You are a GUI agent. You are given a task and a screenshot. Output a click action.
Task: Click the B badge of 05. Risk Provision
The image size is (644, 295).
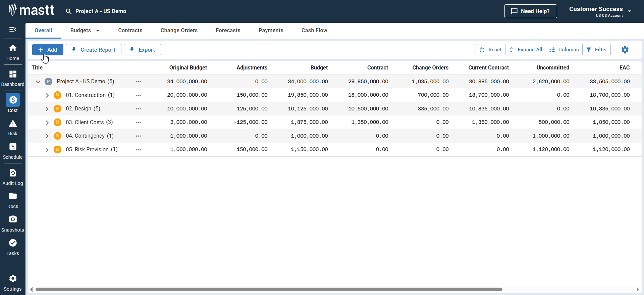click(57, 149)
